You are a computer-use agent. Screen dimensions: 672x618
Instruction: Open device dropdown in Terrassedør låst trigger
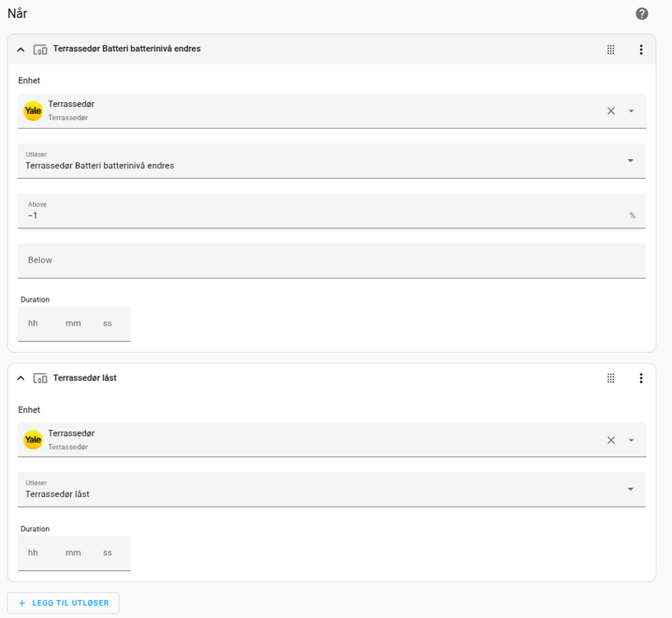click(x=631, y=440)
